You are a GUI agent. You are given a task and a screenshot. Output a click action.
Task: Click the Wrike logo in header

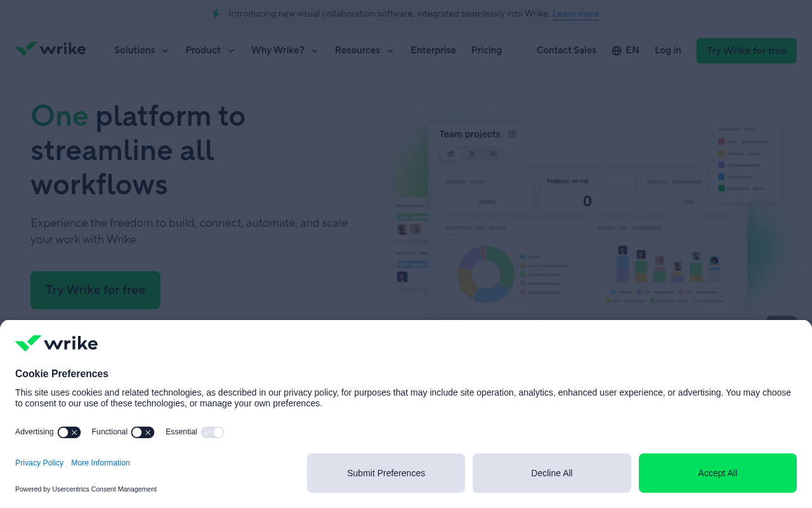50,49
